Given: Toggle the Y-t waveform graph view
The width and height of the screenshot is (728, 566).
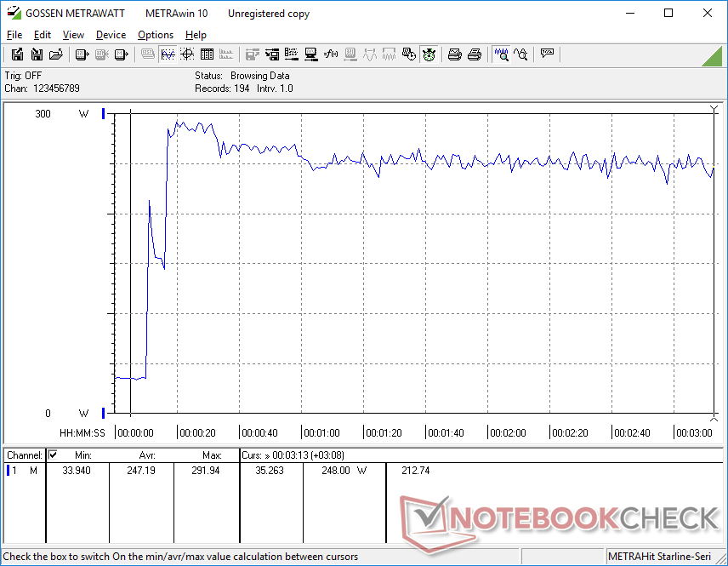Looking at the screenshot, I should [x=168, y=54].
